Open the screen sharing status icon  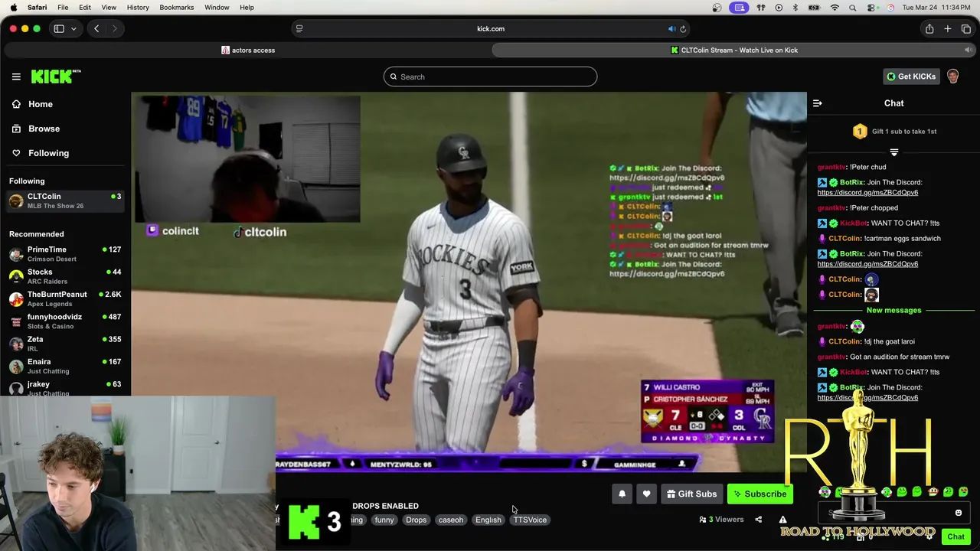[739, 7]
